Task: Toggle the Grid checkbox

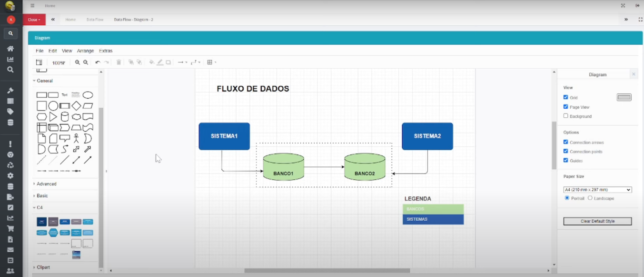Action: click(x=566, y=97)
